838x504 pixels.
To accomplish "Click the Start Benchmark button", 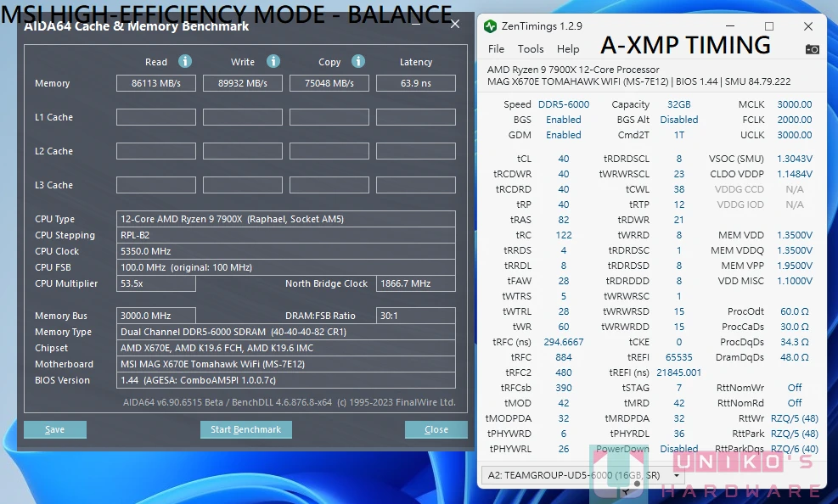I will click(x=246, y=429).
